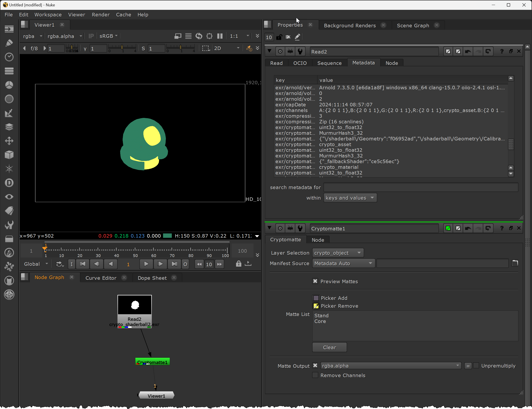The width and height of the screenshot is (532, 409).
Task: Enable Unpremultiply option
Action: (476, 366)
